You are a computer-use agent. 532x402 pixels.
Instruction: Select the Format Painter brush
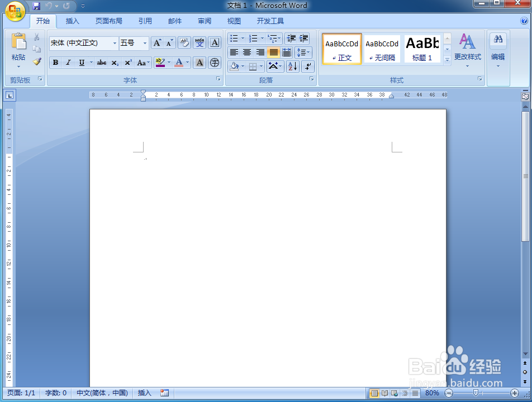(x=37, y=61)
